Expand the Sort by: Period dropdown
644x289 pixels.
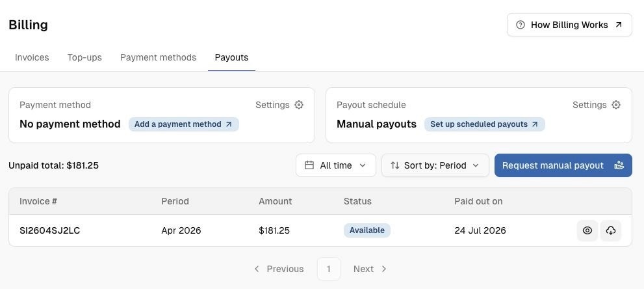[x=435, y=165]
